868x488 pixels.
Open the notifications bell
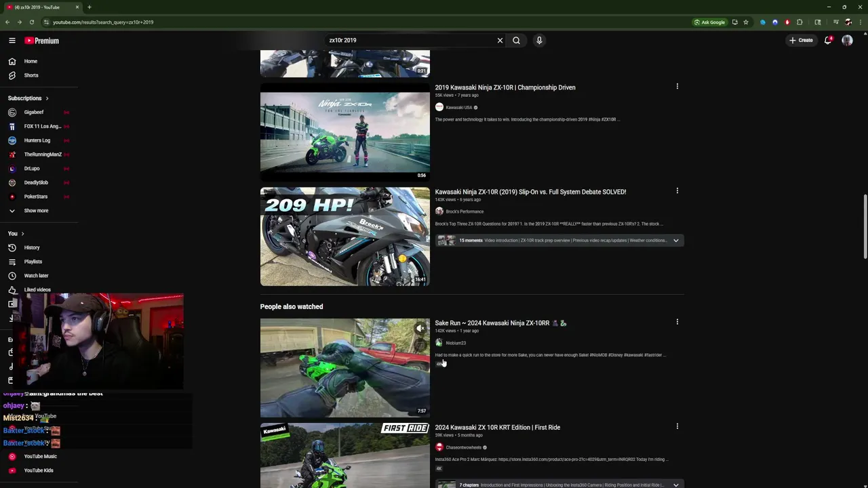coord(828,41)
